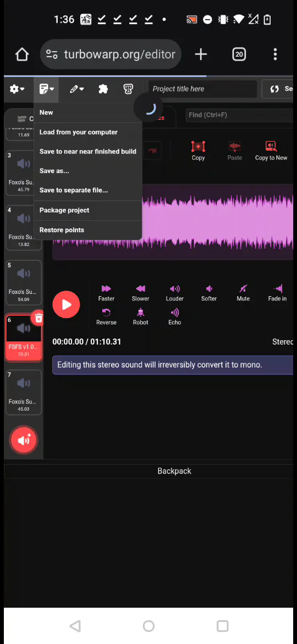Viewport: 297px width, 644px height.
Task: Collapse the File menu dropdown
Action: pos(46,89)
